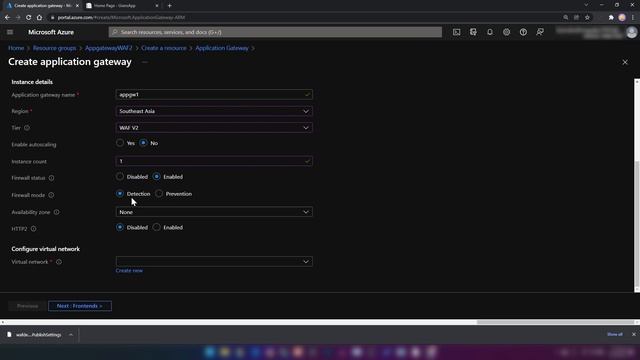Go to AppgatewayWAF2 breadcrumb
This screenshot has height=360, width=640.
109,48
